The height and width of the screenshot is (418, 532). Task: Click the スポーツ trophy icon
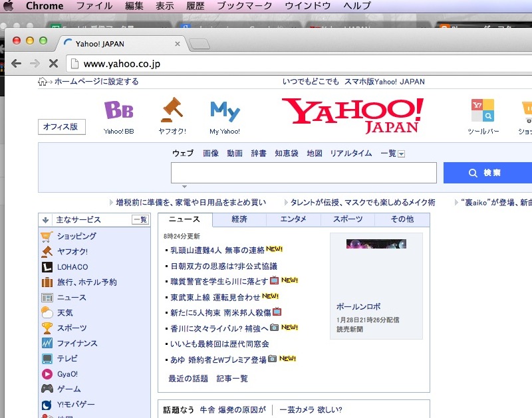point(47,328)
